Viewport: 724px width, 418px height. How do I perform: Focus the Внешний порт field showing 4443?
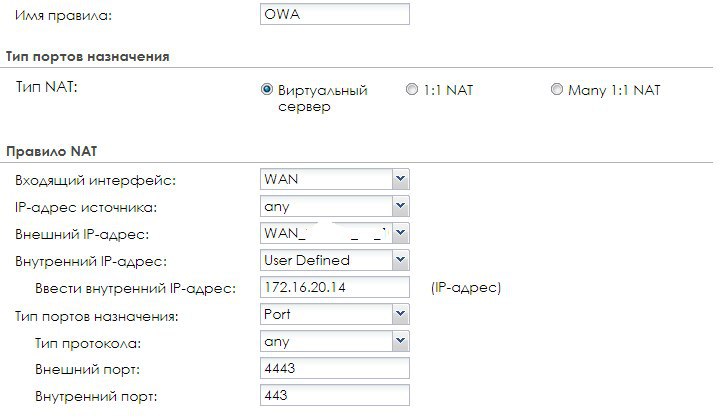(334, 369)
